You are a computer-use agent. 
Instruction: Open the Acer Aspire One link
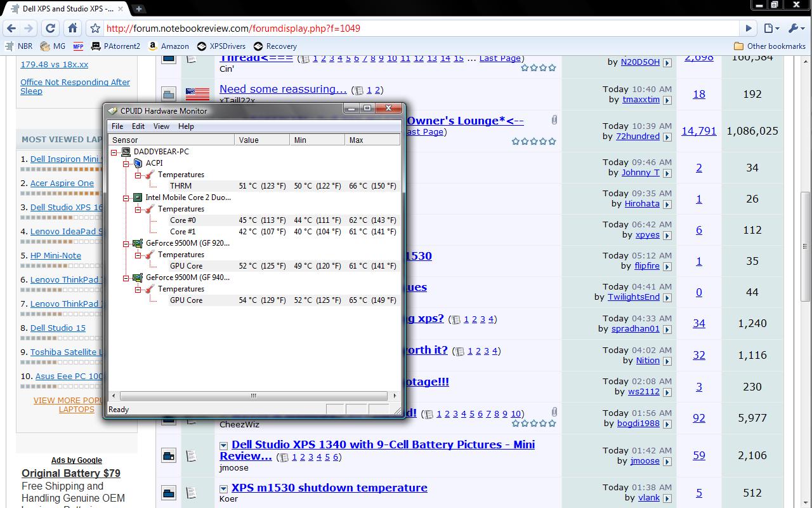pos(62,183)
